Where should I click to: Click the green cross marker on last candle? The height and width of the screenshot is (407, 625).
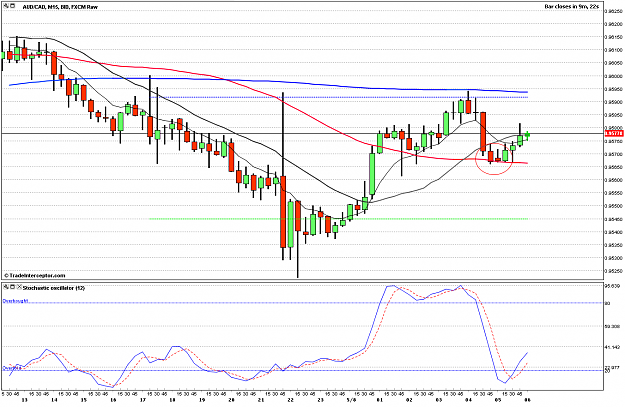tap(527, 135)
